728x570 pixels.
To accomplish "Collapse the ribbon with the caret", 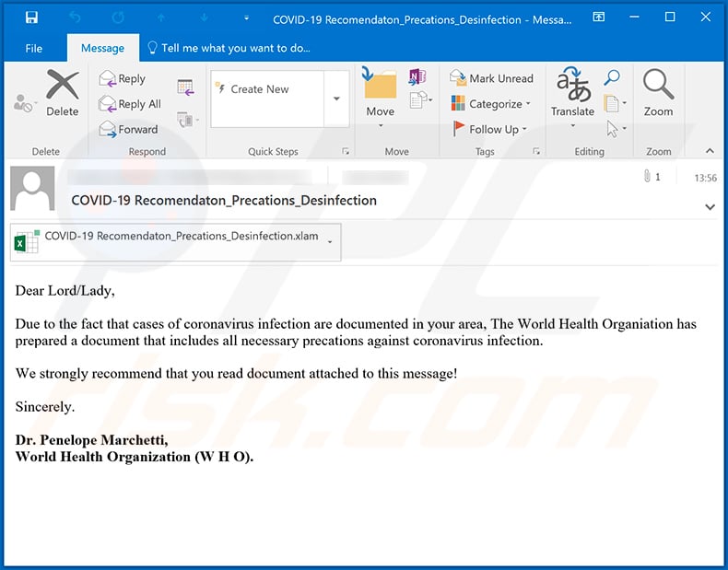I will point(710,151).
